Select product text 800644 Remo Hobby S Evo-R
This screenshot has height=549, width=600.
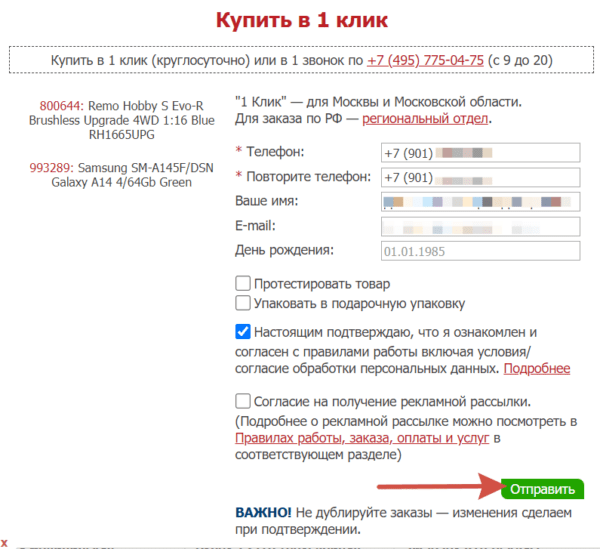point(121,120)
